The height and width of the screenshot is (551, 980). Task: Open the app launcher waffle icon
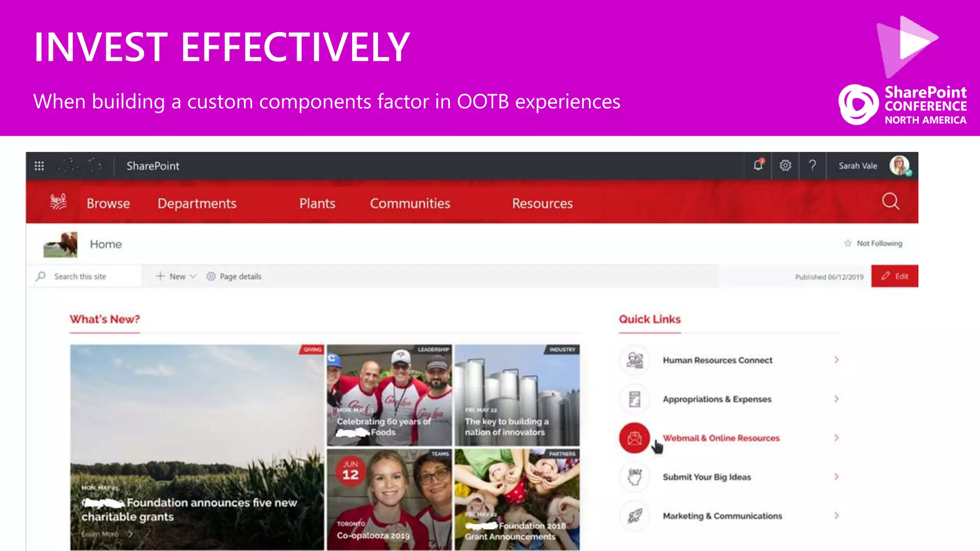[x=39, y=166]
